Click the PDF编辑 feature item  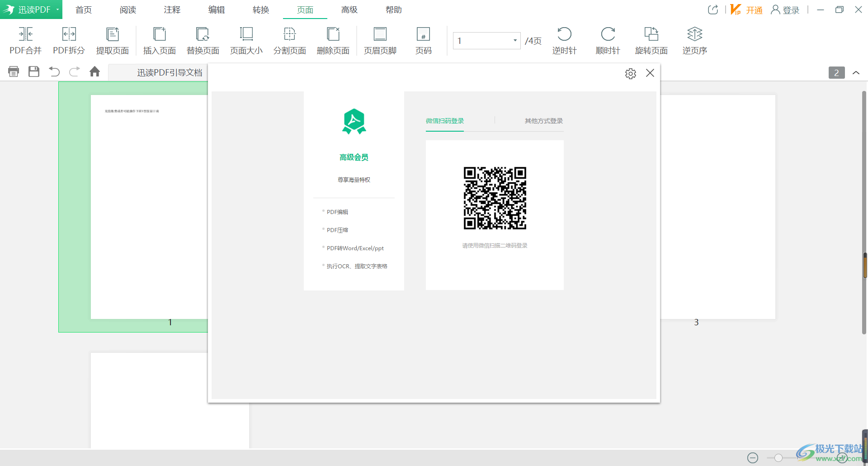[x=337, y=212]
